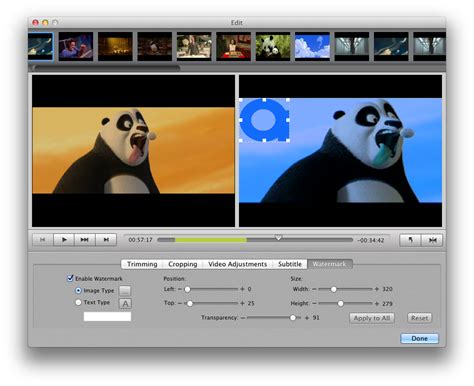Screen dimensions: 474x386
Task: Select the blue watermark logo in preview
Action: (x=264, y=120)
